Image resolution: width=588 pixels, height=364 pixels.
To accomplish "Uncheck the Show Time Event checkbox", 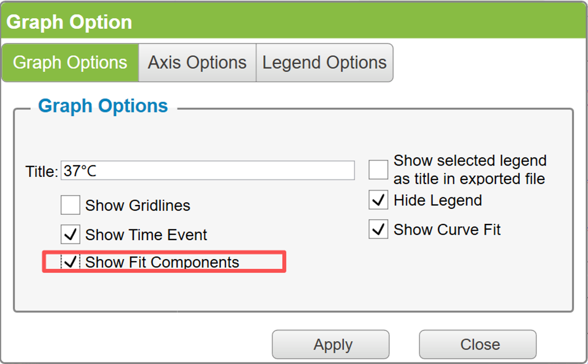I will click(x=70, y=234).
